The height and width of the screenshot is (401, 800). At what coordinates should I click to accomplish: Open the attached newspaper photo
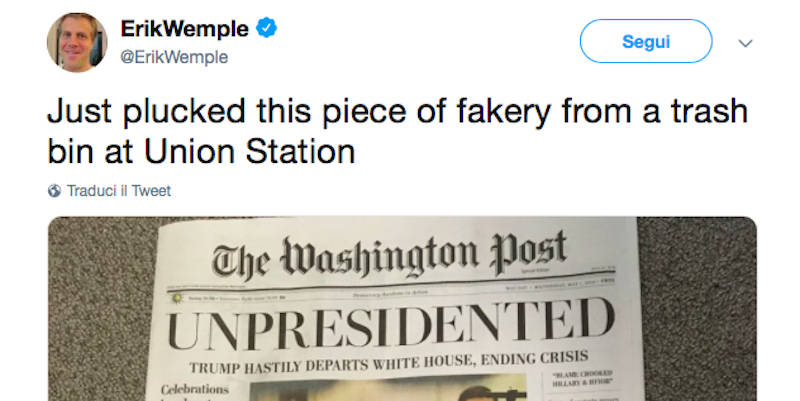point(402,308)
